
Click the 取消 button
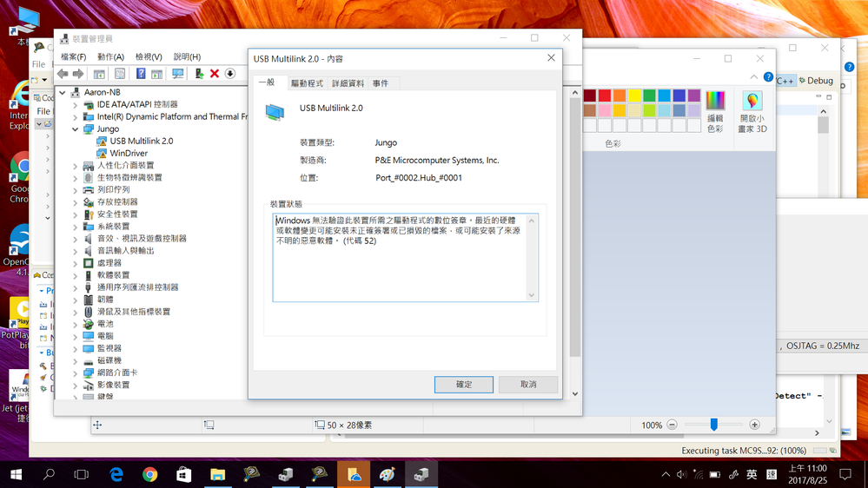point(527,385)
